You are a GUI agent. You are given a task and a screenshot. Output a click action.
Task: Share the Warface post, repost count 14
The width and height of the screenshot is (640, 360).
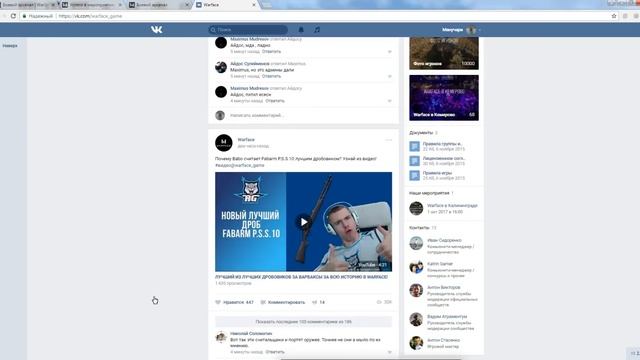pyautogui.click(x=318, y=302)
